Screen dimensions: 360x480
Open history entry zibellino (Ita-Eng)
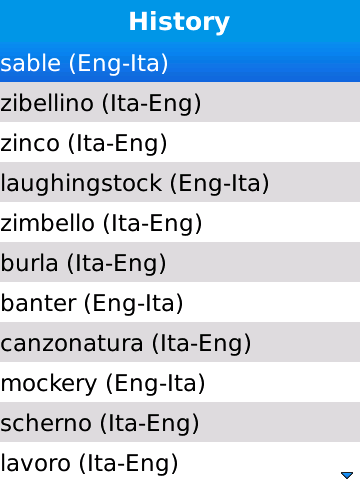coord(180,102)
